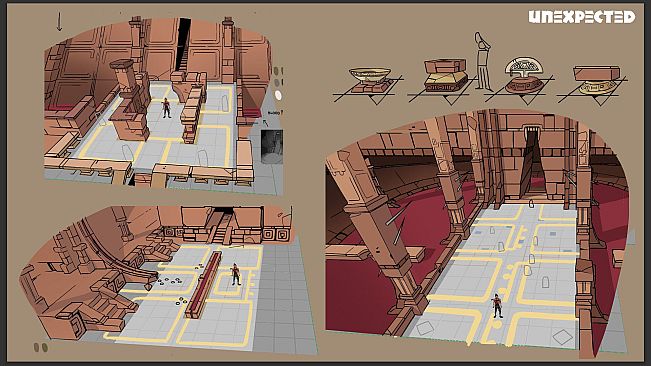
Task: Open the small grayscale reference photo
Action: [x=272, y=147]
